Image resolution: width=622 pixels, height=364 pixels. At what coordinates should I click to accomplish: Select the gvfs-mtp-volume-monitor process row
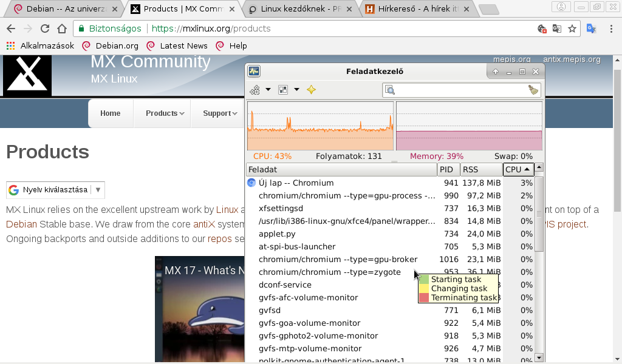[390, 349]
